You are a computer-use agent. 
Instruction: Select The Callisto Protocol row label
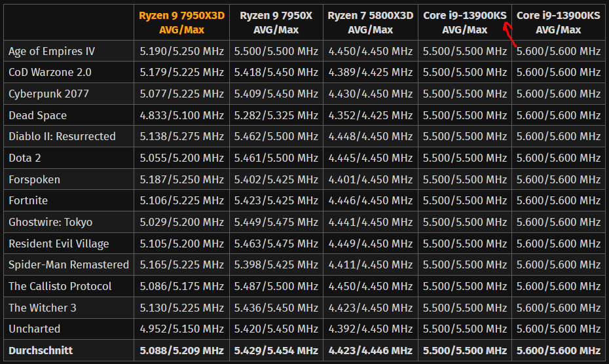[x=60, y=286]
